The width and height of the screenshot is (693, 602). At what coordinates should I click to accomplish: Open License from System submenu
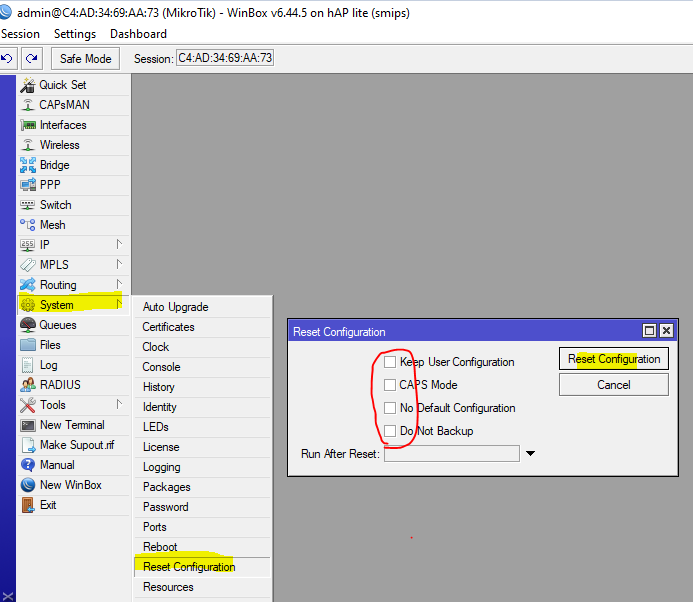pos(202,447)
